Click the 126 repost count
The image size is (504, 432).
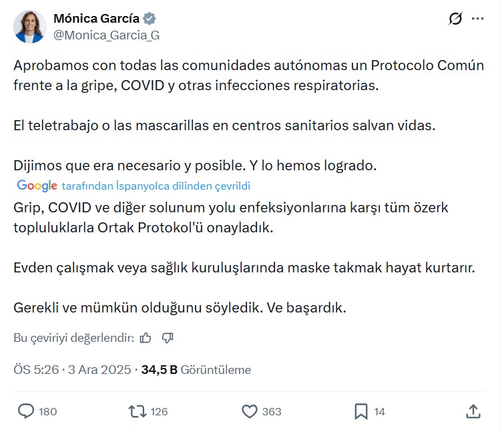click(x=159, y=412)
